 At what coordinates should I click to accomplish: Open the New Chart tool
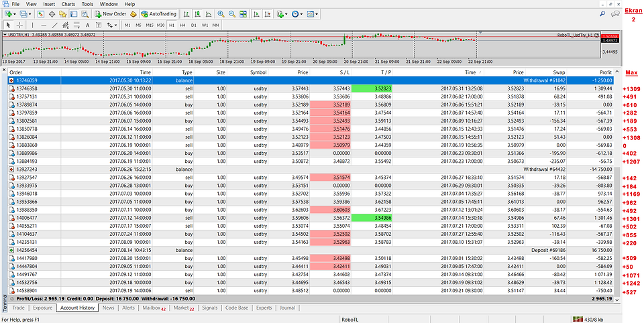click(x=8, y=14)
